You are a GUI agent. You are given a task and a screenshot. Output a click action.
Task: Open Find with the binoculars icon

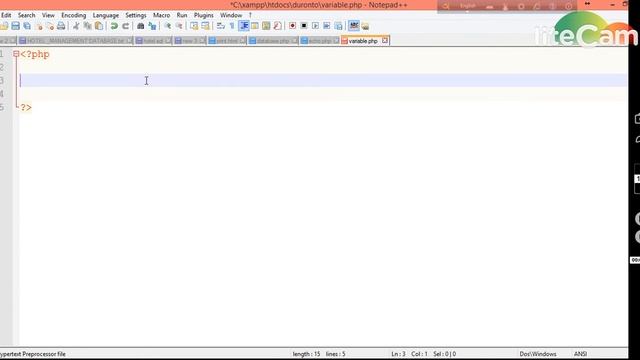(140, 26)
